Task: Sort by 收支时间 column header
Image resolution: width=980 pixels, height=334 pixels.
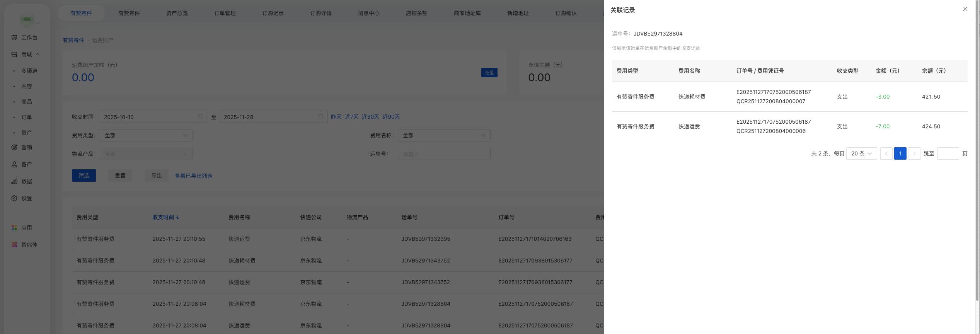Action: 166,217
